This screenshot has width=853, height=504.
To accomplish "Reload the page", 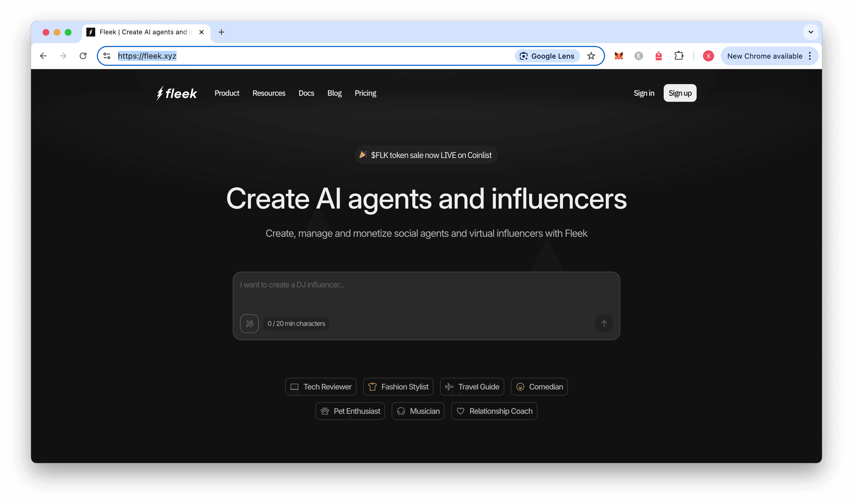I will (x=83, y=56).
